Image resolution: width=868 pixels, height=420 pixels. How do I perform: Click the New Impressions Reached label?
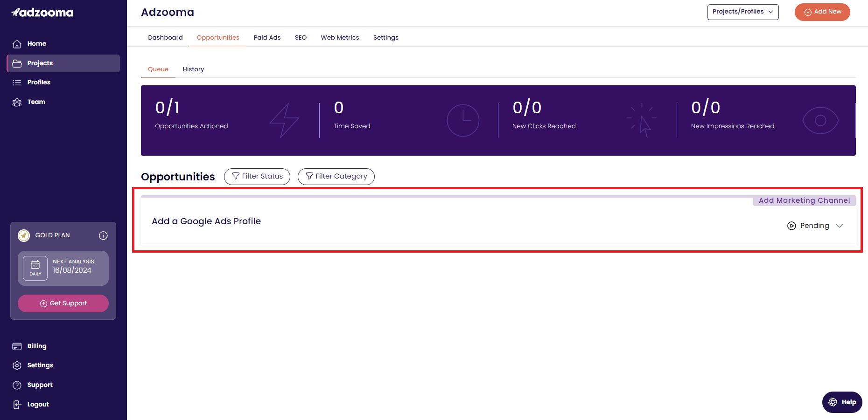click(x=733, y=126)
